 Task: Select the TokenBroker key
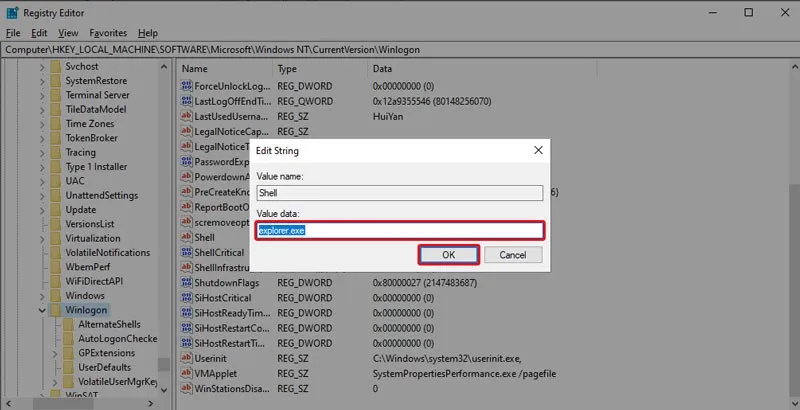tap(91, 138)
